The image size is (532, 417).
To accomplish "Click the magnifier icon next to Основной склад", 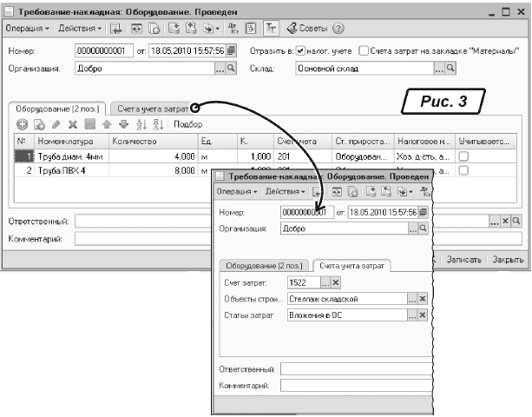I will (x=451, y=67).
